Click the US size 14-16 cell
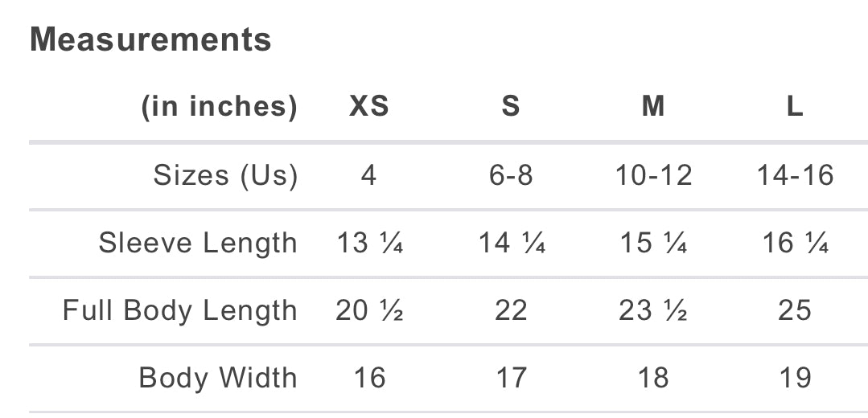 click(x=795, y=175)
